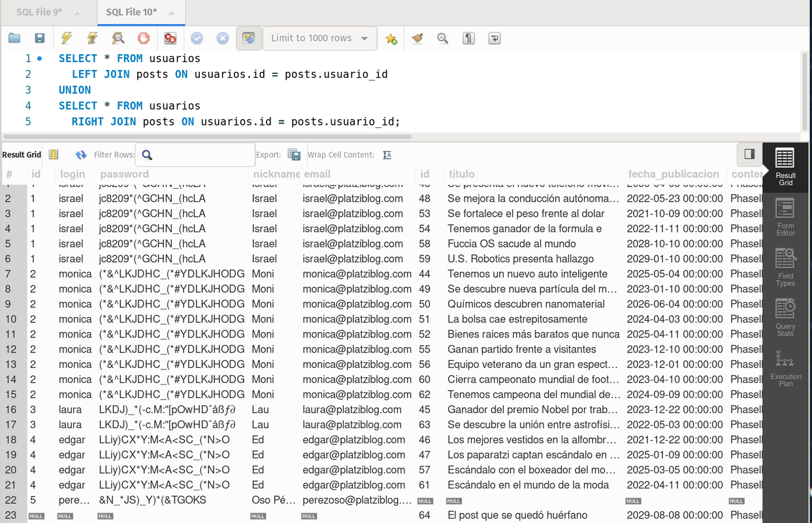812x523 pixels.
Task: Select the SQL File 10* tab
Action: (x=131, y=12)
